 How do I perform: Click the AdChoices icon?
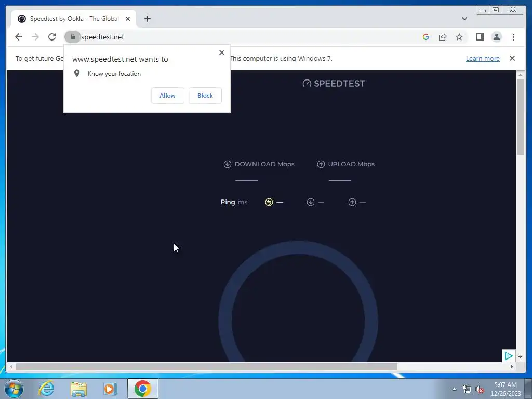click(509, 356)
